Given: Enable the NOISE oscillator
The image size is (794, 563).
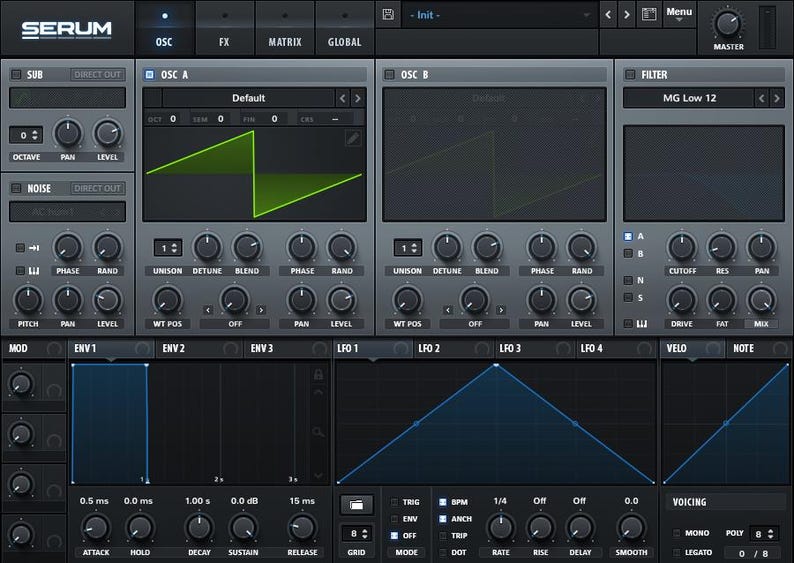Looking at the screenshot, I should click(x=16, y=188).
